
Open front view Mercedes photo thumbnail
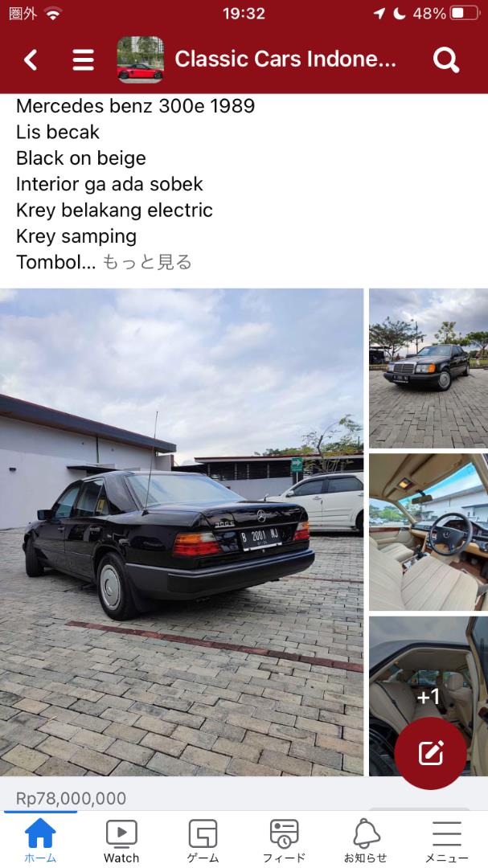pos(429,368)
